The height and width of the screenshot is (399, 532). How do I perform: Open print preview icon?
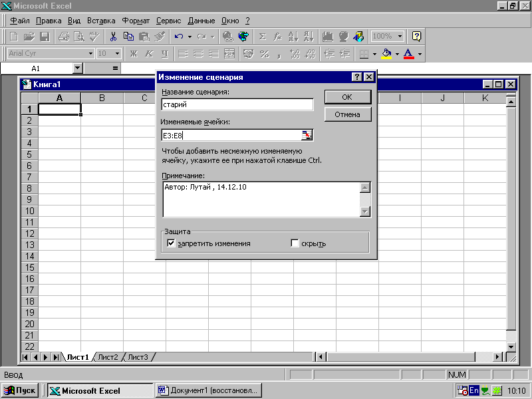[x=79, y=37]
